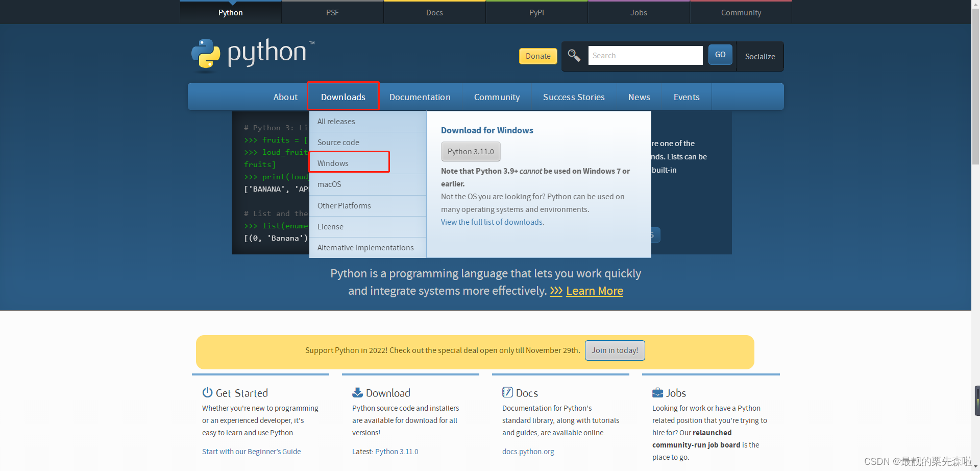980x471 pixels.
Task: Click the Learn More link
Action: (595, 291)
